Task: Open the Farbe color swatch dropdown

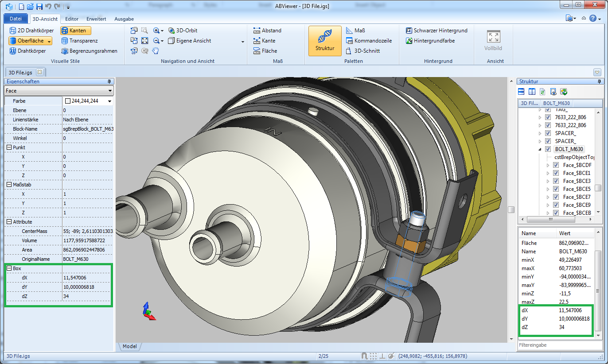Action: point(109,101)
